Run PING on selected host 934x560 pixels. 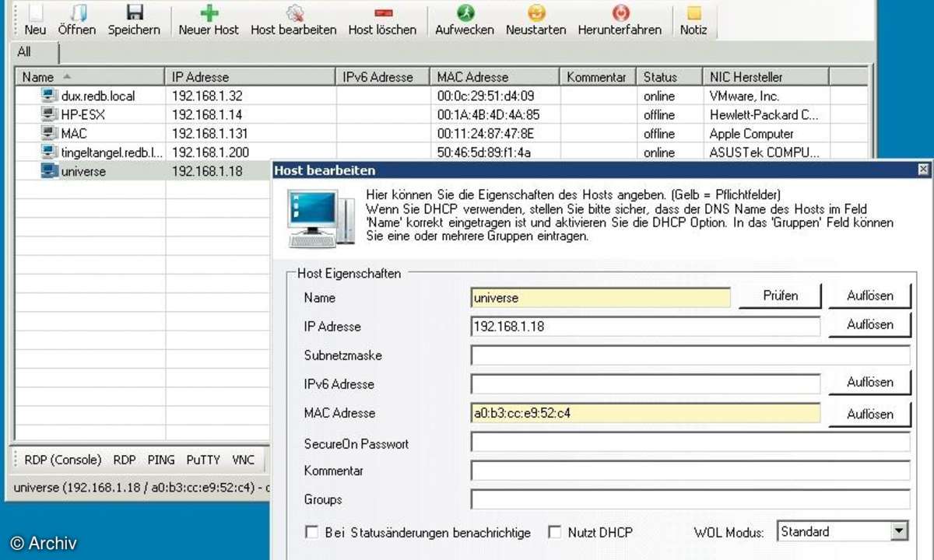point(161,460)
